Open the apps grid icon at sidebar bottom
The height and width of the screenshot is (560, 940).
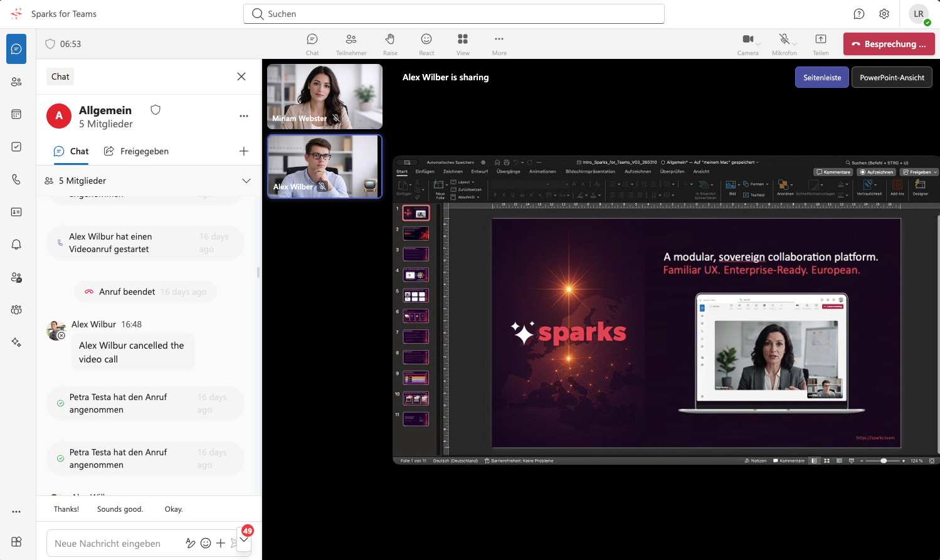(x=16, y=542)
